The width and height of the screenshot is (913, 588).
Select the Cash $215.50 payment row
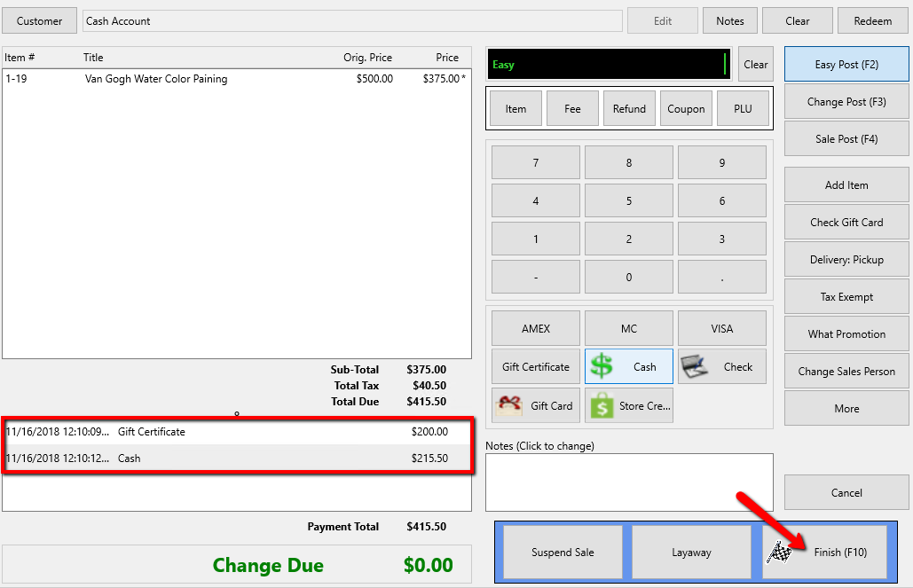tap(236, 459)
